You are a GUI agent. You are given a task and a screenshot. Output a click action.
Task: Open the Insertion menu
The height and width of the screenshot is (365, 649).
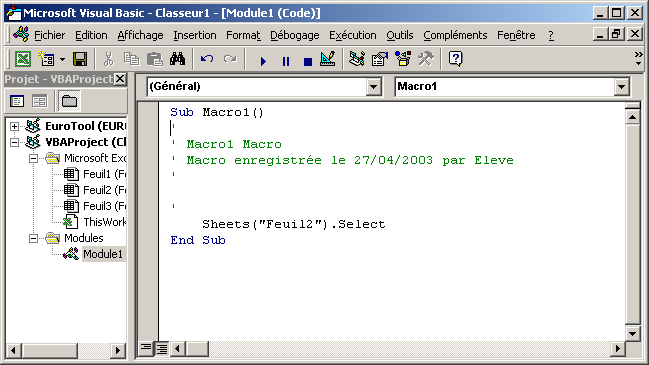pyautogui.click(x=195, y=36)
